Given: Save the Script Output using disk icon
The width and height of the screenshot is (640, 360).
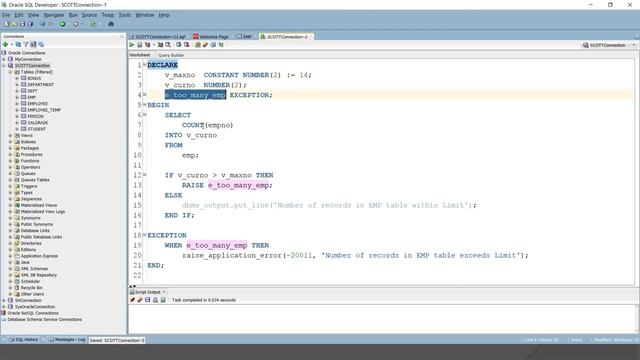Looking at the screenshot, I should (x=147, y=300).
